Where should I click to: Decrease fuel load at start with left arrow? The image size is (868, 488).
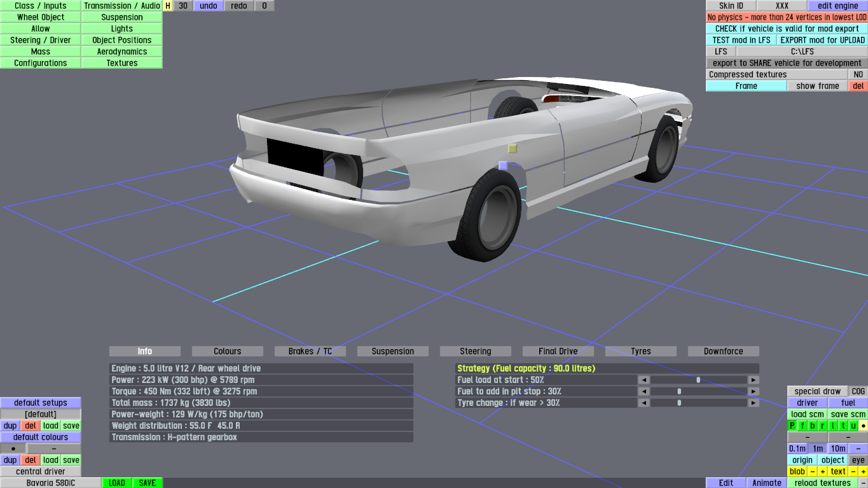[x=644, y=380]
